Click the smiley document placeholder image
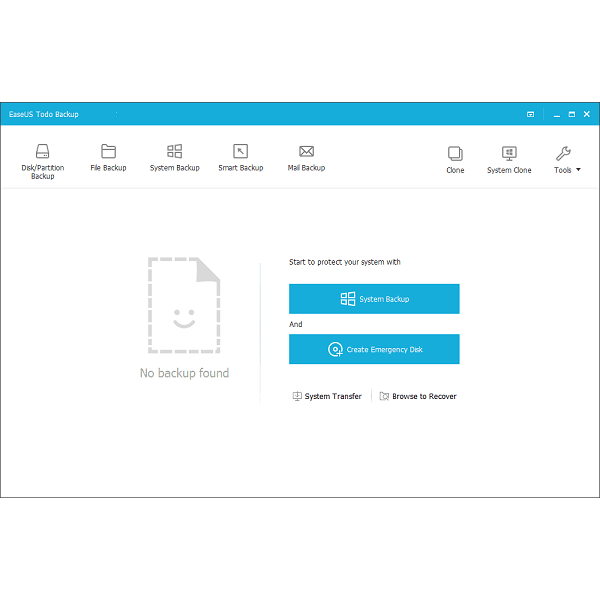This screenshot has width=600, height=600. (184, 305)
